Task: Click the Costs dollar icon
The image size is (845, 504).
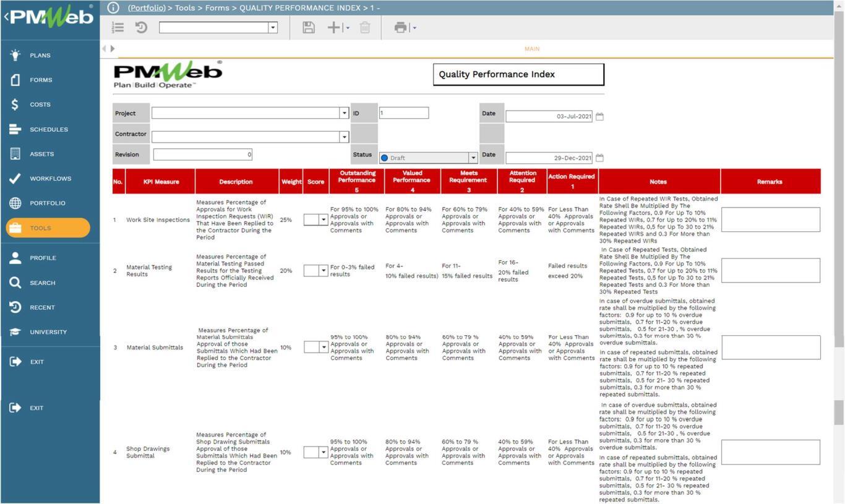Action: pyautogui.click(x=15, y=105)
